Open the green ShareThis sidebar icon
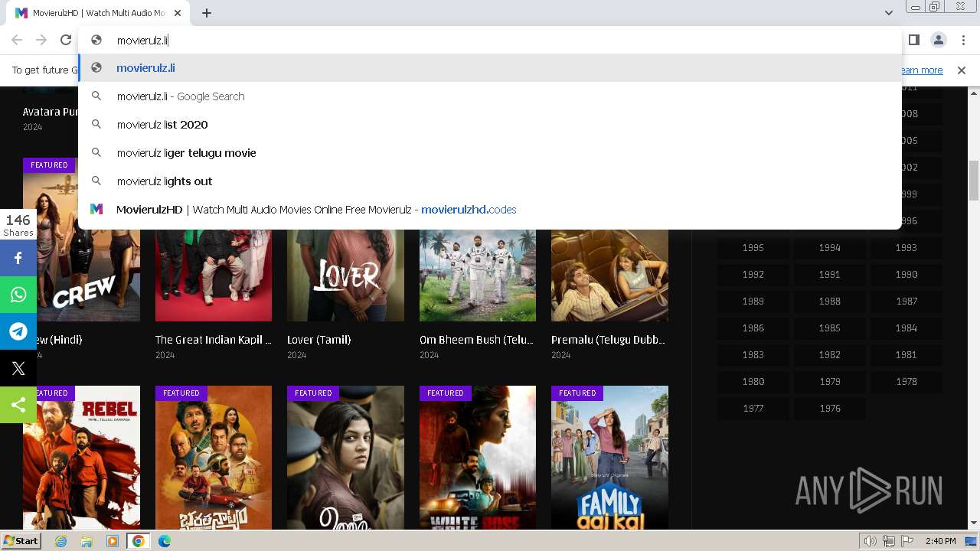 (x=18, y=405)
